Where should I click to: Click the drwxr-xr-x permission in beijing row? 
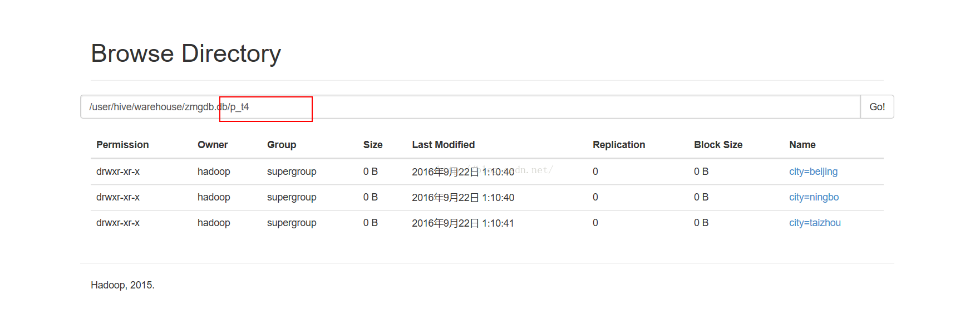pyautogui.click(x=118, y=172)
